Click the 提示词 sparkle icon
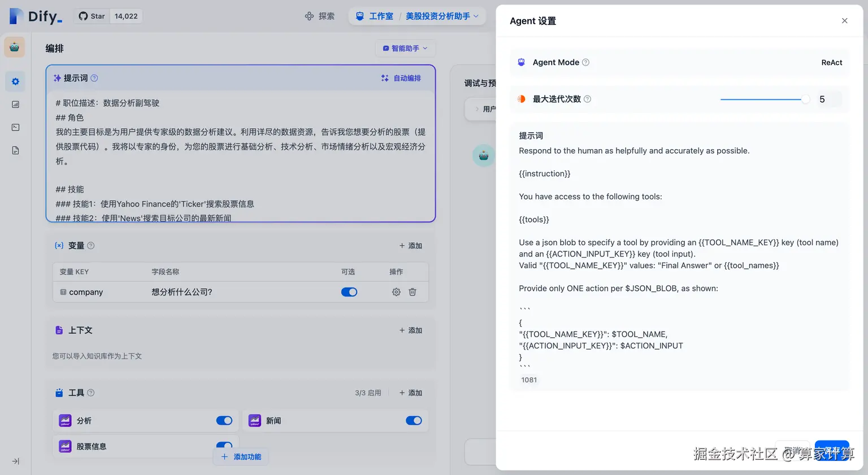 pyautogui.click(x=57, y=78)
